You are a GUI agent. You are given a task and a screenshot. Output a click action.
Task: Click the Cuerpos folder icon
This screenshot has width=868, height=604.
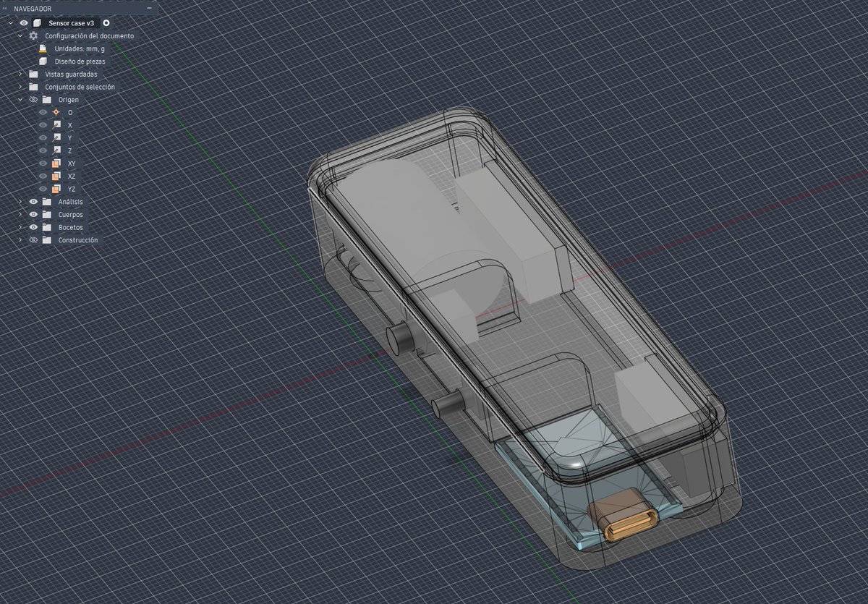[x=46, y=215]
